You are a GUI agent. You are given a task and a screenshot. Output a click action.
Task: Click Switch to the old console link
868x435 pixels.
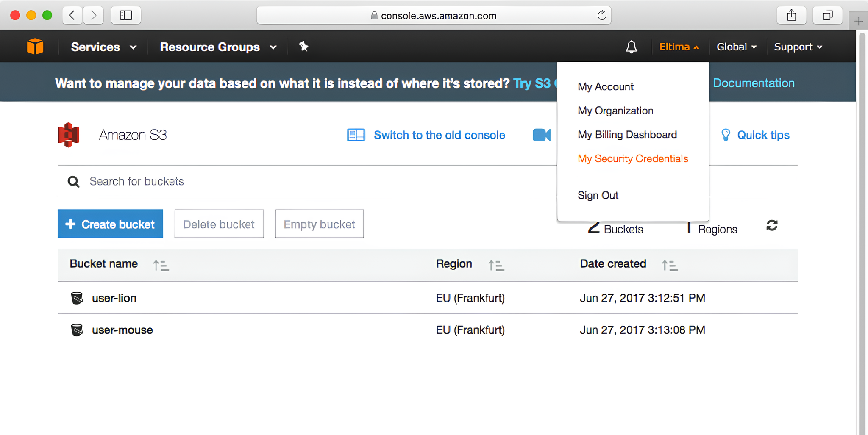point(439,135)
